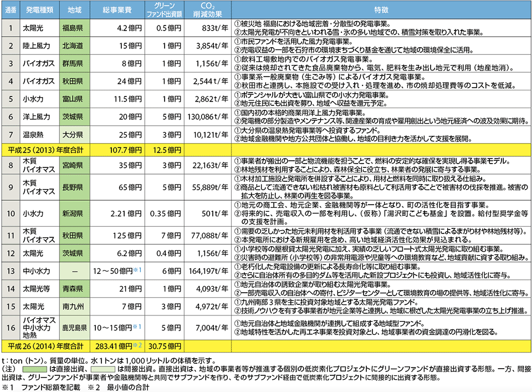The width and height of the screenshot is (532, 392).
Task: Click the 平成26（2014）年度合計 subtotal label
Action: pyautogui.click(x=46, y=346)
